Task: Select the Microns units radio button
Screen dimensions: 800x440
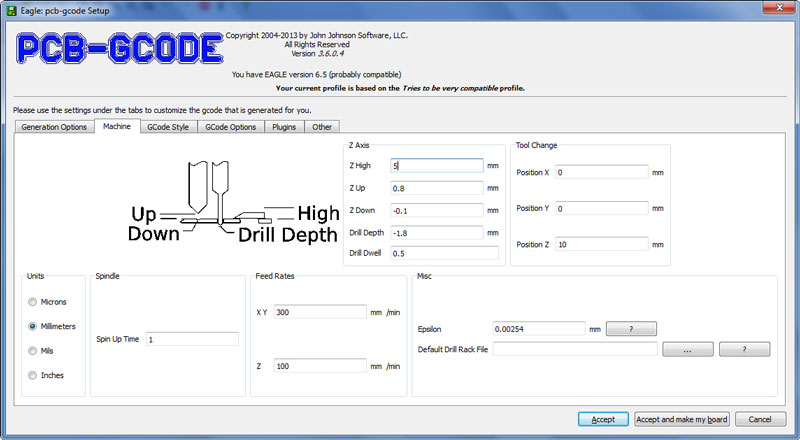Action: (x=33, y=302)
